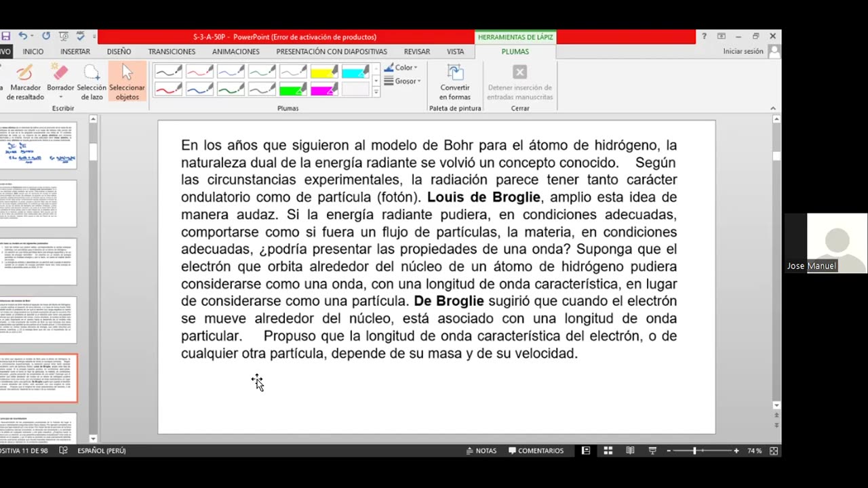Toggle the Seleccionar objetos tool

(x=127, y=82)
